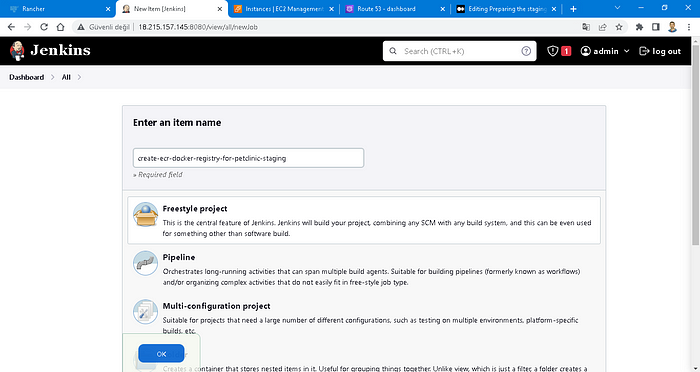Open the extensions puzzle icon
Image resolution: width=700 pixels, height=372 pixels.
639,27
